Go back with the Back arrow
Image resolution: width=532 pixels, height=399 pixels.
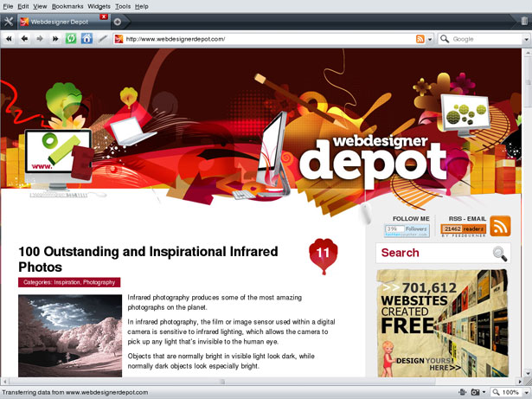24,39
